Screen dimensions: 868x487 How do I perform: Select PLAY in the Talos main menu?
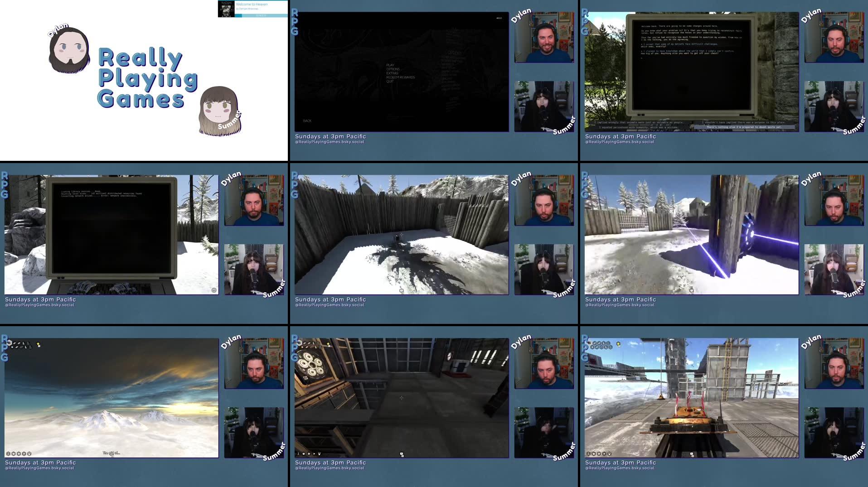coord(390,65)
